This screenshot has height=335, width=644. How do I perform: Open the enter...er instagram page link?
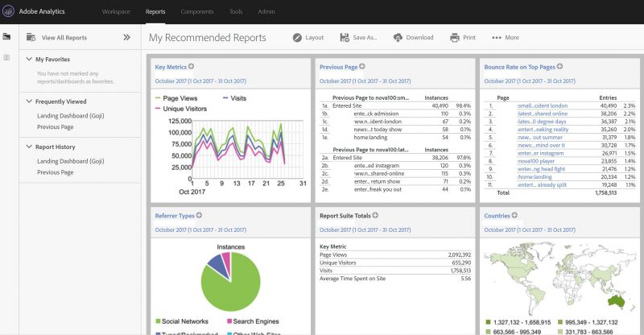pos(540,153)
